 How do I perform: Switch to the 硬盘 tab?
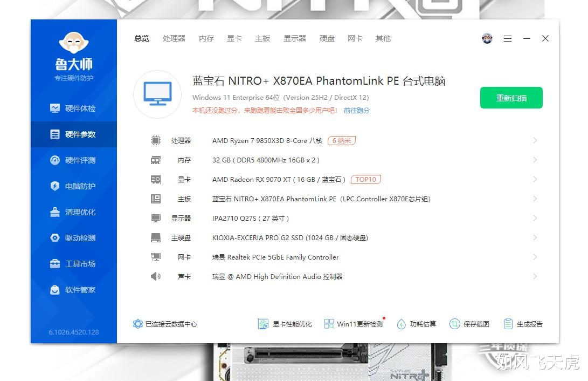(x=327, y=38)
